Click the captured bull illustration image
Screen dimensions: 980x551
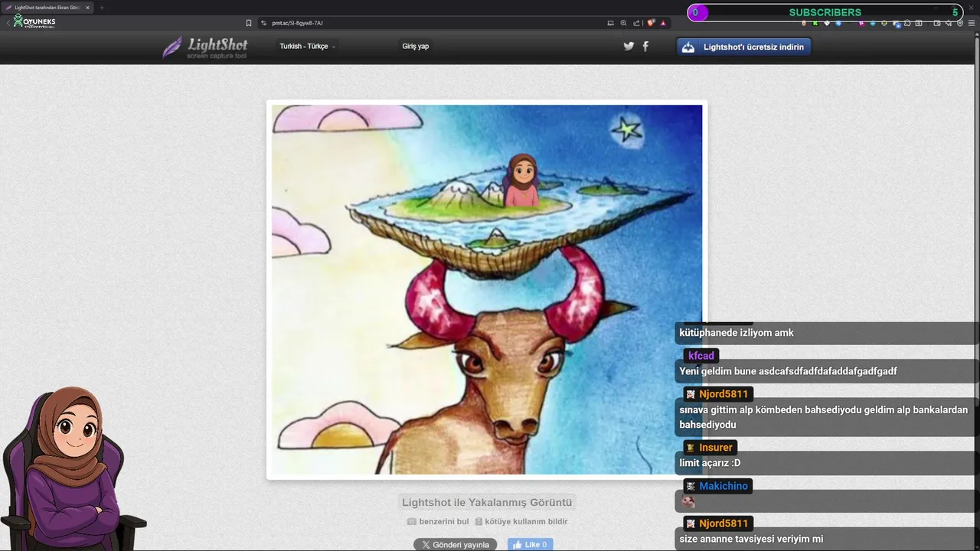pos(487,289)
